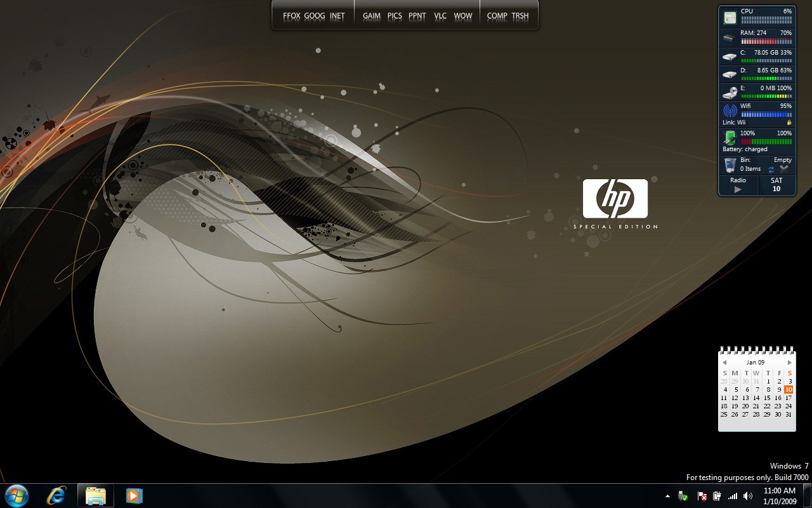The width and height of the screenshot is (812, 508).
Task: Show hidden tray icons arrow
Action: click(x=667, y=496)
